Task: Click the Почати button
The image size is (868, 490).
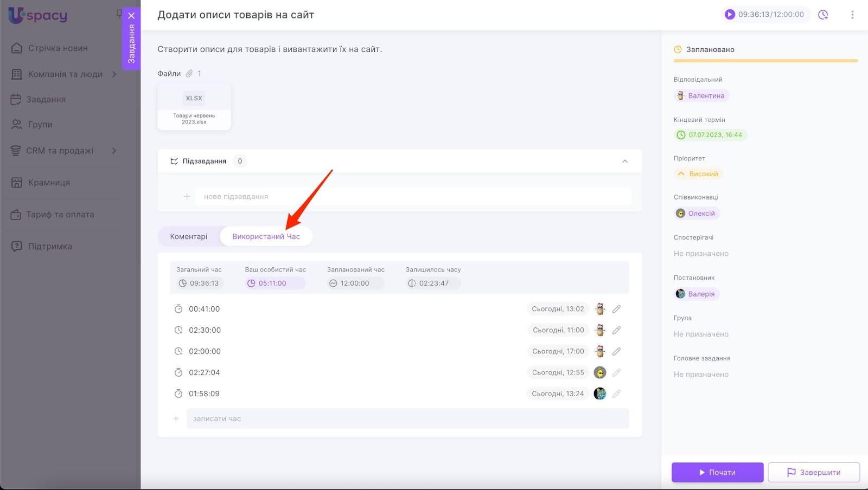Action: [717, 473]
